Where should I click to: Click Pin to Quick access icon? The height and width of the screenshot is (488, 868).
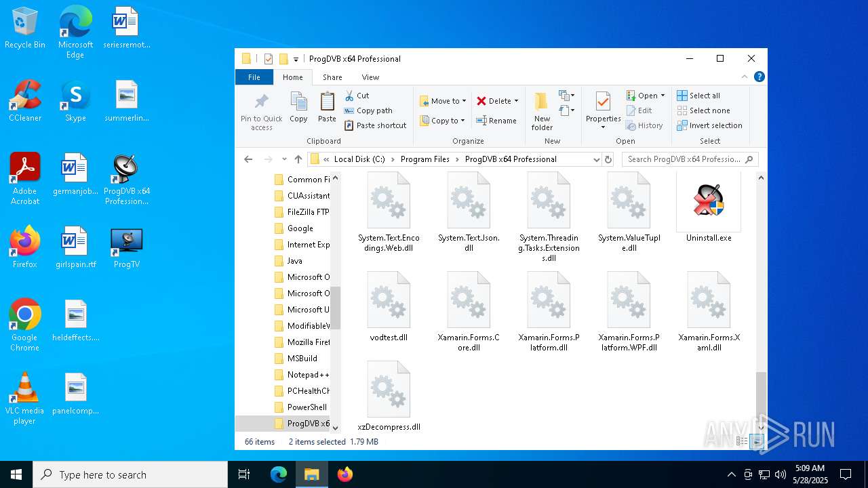coord(261,112)
